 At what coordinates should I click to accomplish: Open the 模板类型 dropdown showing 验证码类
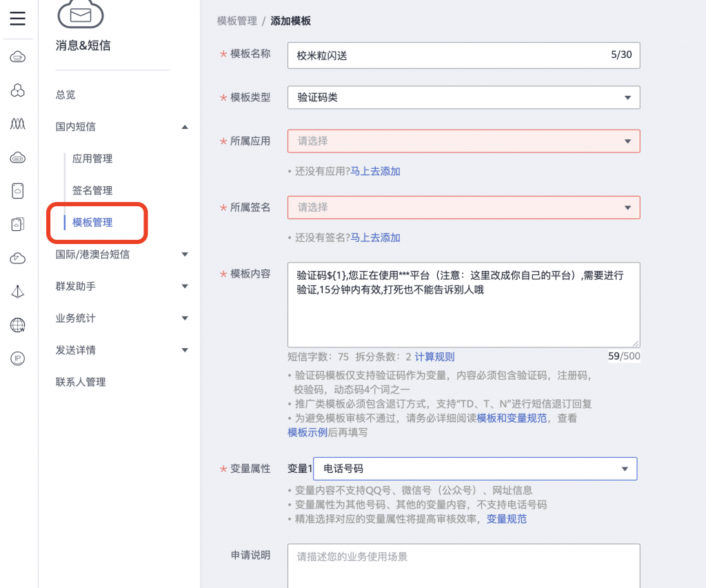click(463, 97)
